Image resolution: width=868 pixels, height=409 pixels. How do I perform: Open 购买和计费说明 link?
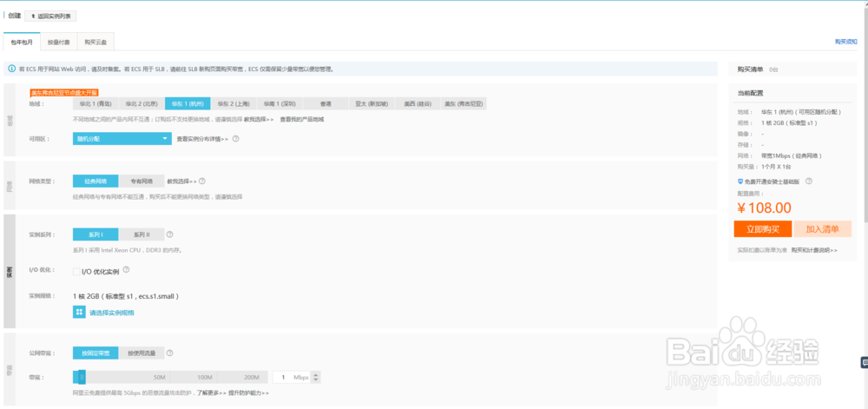814,250
